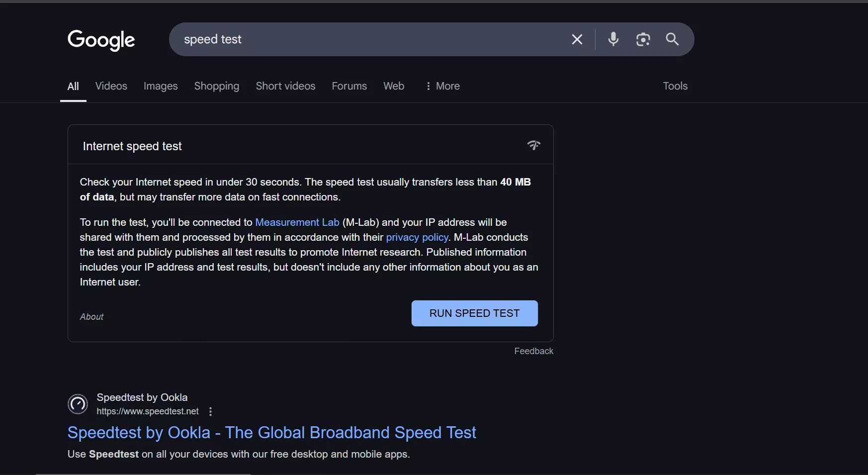Select the Videos search filter

coord(111,86)
